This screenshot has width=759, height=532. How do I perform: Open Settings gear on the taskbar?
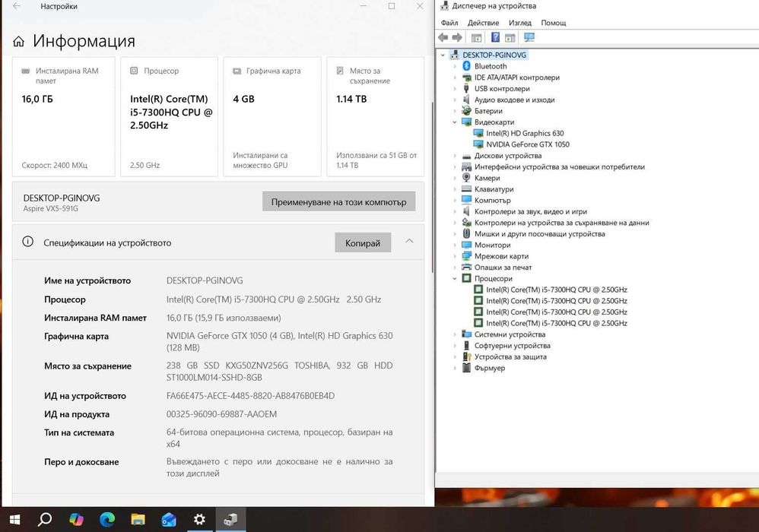click(199, 519)
